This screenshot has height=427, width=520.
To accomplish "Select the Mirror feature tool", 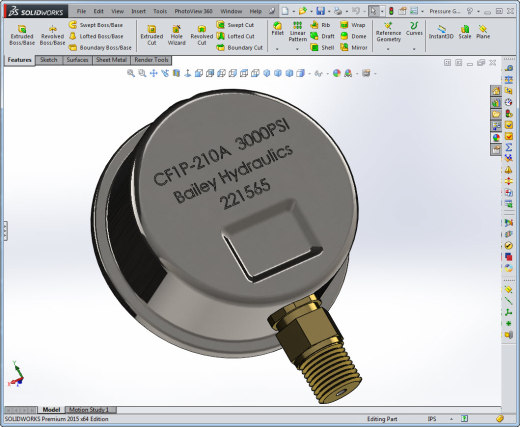I will point(354,48).
